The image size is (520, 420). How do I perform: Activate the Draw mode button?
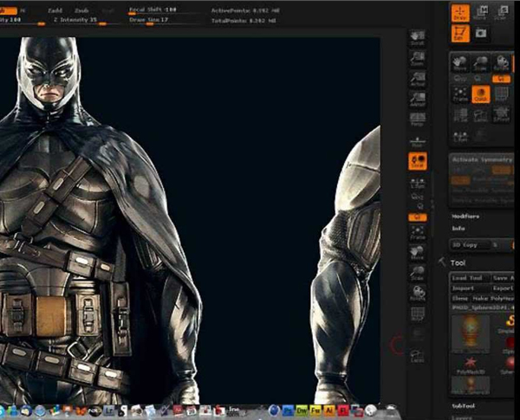460,13
